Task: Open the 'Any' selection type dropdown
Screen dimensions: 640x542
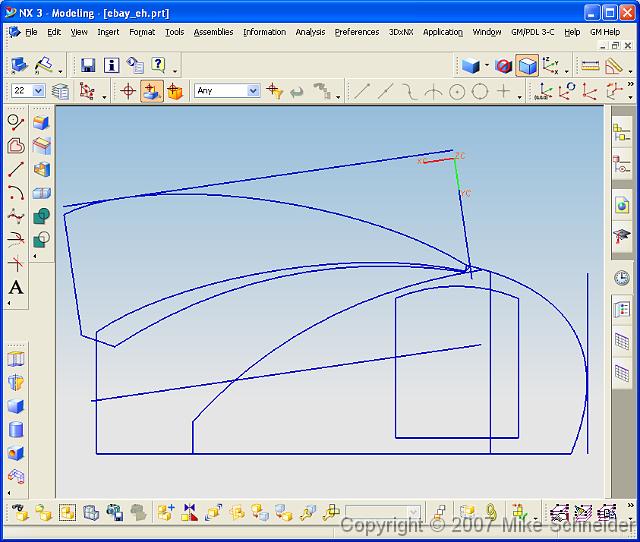Action: [x=253, y=91]
